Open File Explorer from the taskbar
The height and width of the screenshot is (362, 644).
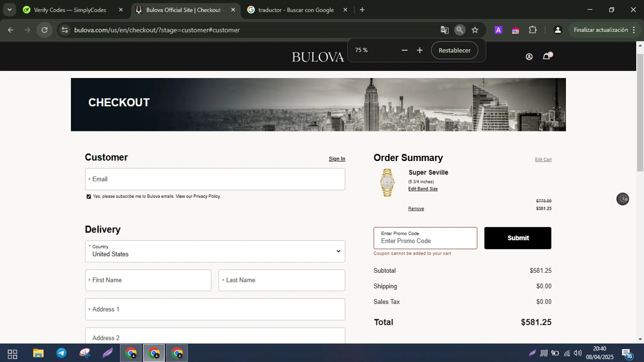click(x=38, y=353)
